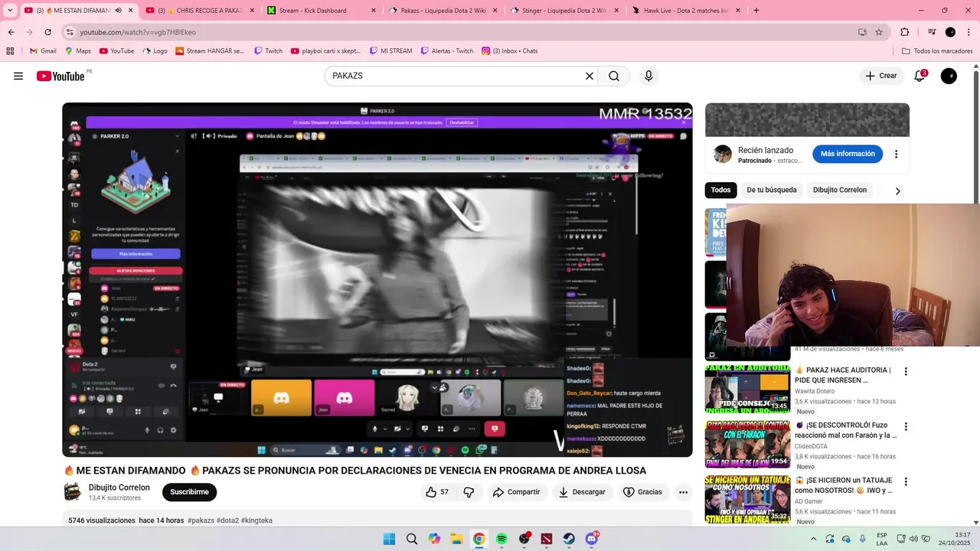
Task: Open options for PAKAZ HACE AUDITORIA video
Action: [x=906, y=372]
